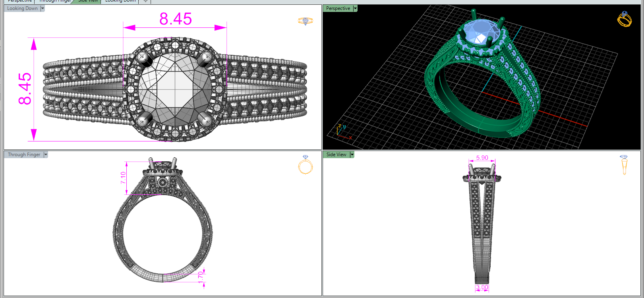The width and height of the screenshot is (644, 298).
Task: Switch to the Looking Down tab at top
Action: tap(120, 1)
